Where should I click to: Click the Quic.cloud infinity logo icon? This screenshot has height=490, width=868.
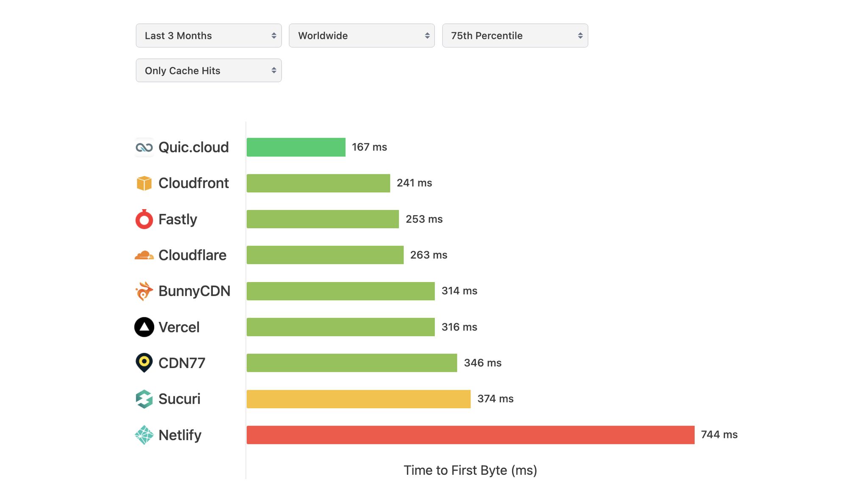[144, 147]
